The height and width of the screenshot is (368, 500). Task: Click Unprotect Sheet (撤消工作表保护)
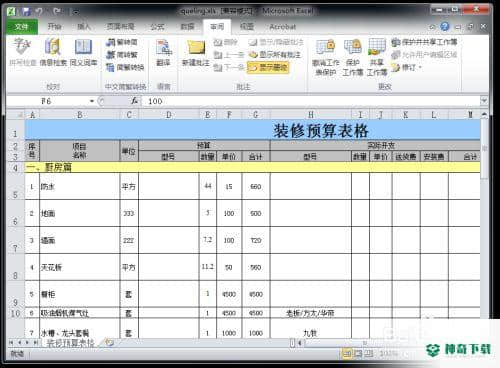click(x=326, y=57)
